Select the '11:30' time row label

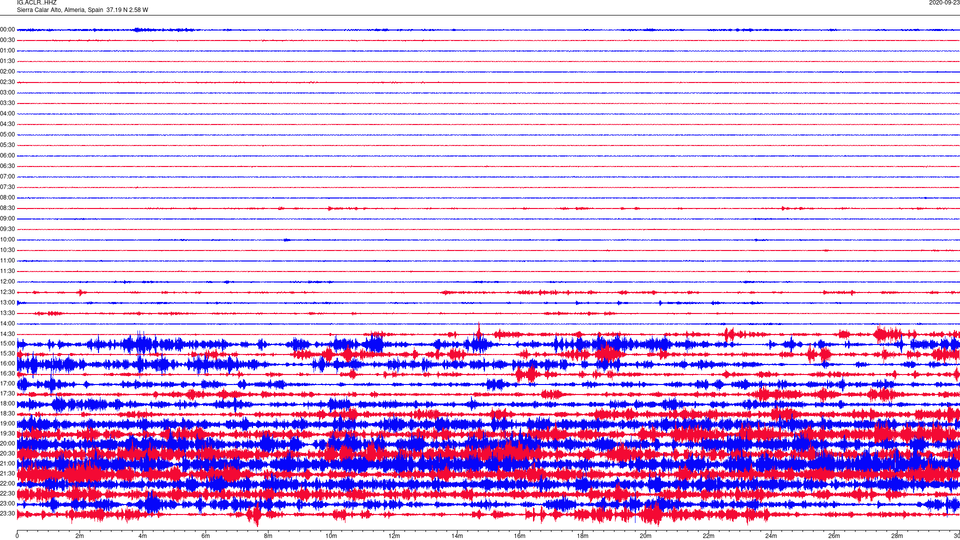[7, 271]
